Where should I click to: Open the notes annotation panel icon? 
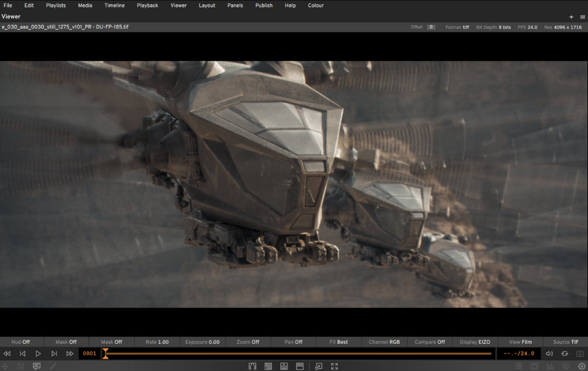tap(37, 366)
